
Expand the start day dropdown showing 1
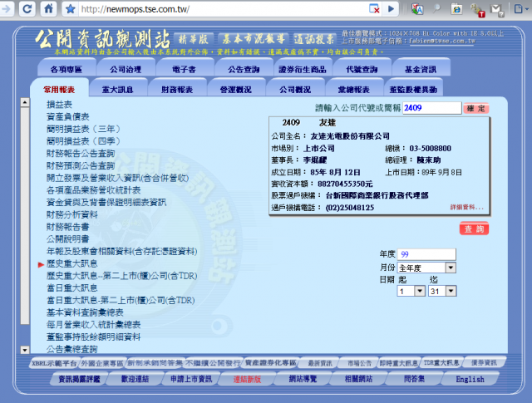420,291
